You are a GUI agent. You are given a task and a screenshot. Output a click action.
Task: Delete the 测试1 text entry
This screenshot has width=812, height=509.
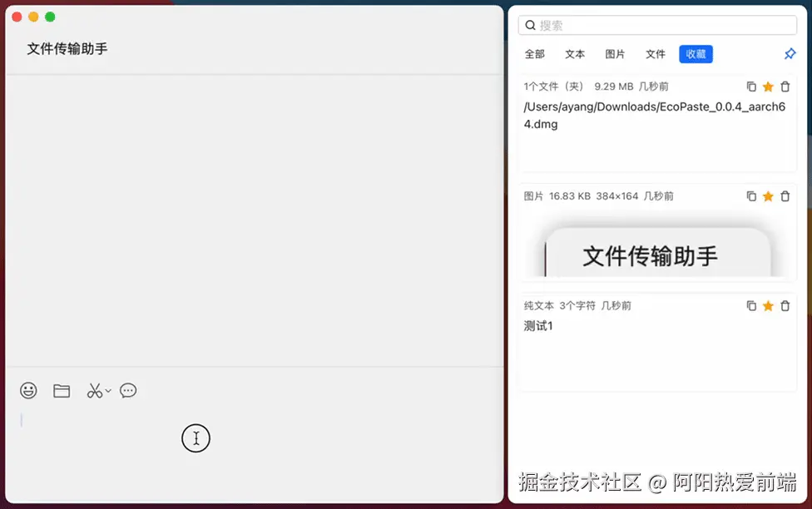(785, 305)
